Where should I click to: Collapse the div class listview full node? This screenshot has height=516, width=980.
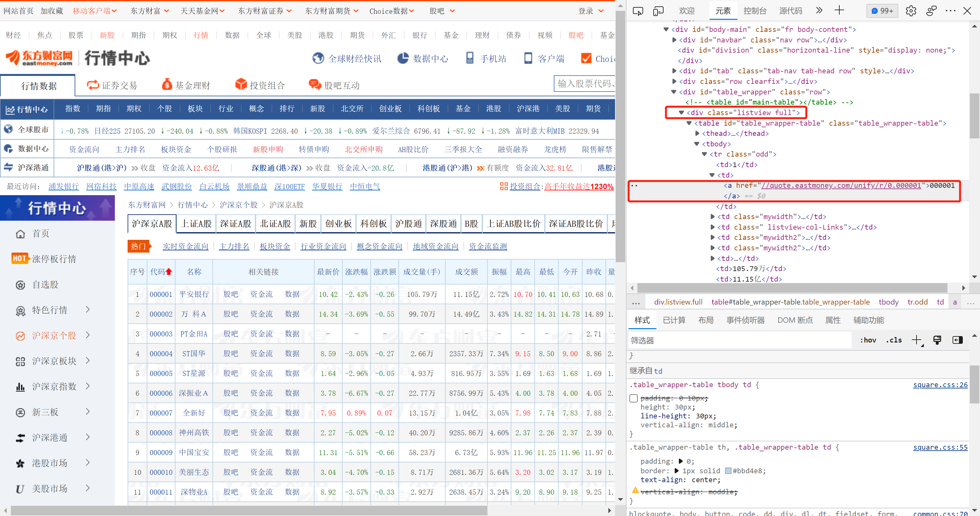pos(681,113)
